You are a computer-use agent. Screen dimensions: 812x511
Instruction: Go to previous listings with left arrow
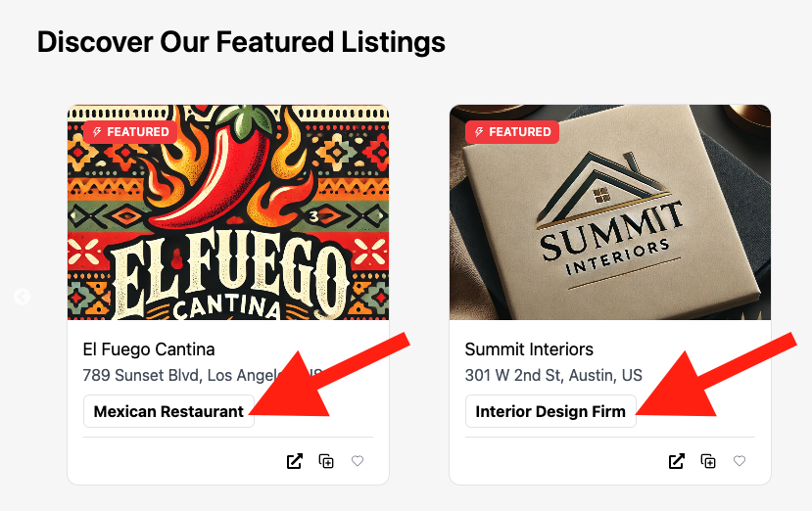pyautogui.click(x=22, y=297)
